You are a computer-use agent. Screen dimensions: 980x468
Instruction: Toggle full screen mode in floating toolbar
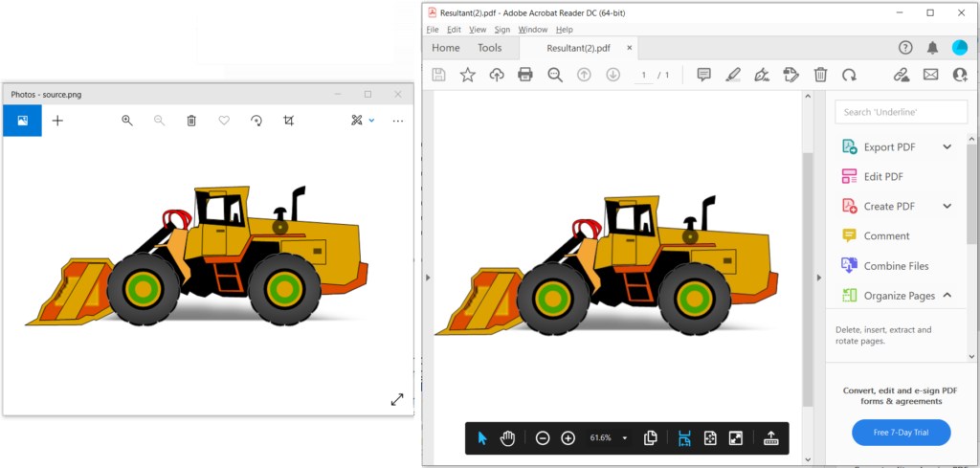[x=735, y=437]
